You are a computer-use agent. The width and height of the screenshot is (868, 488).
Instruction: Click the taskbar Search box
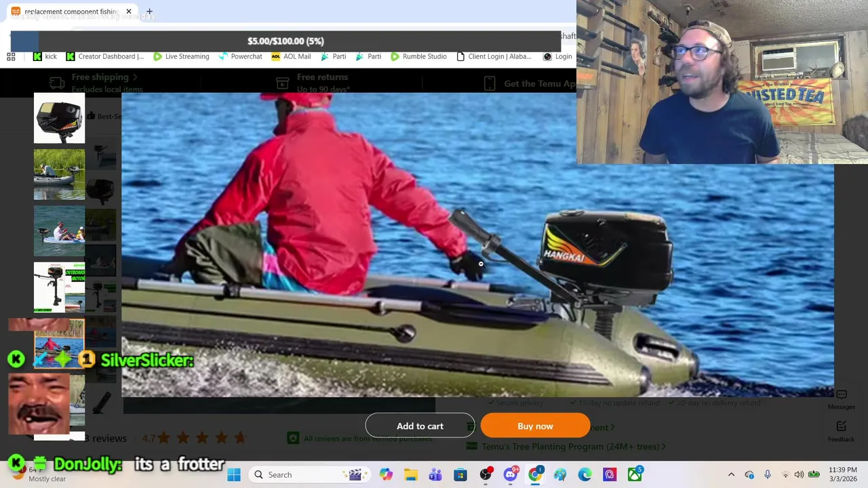[309, 474]
